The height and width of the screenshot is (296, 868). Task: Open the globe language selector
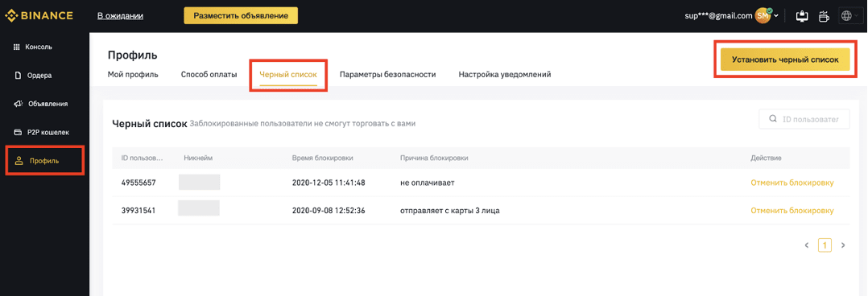pyautogui.click(x=847, y=16)
